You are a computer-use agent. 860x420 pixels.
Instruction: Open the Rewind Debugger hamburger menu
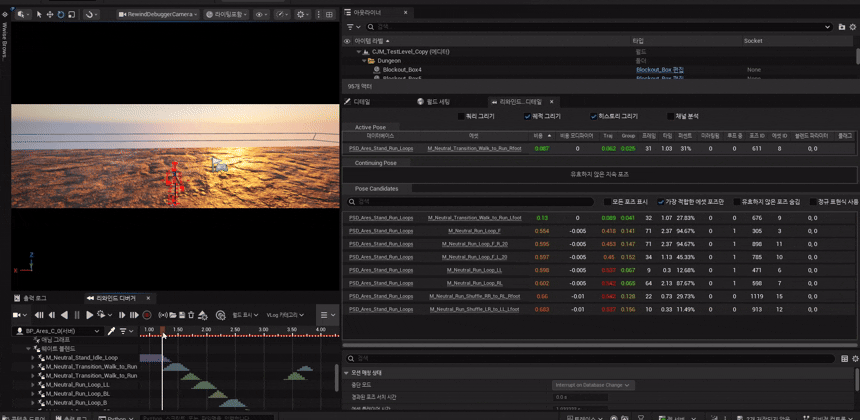327,315
